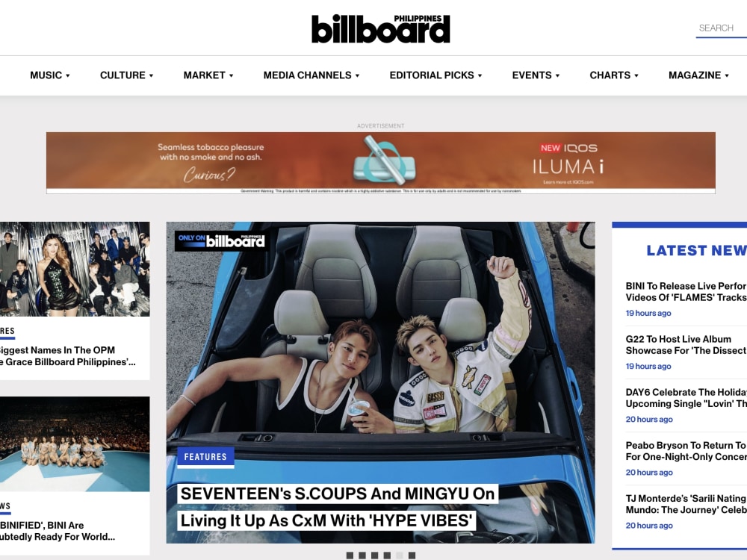This screenshot has height=560, width=747.
Task: Open the EVENTS menu
Action: click(x=536, y=75)
